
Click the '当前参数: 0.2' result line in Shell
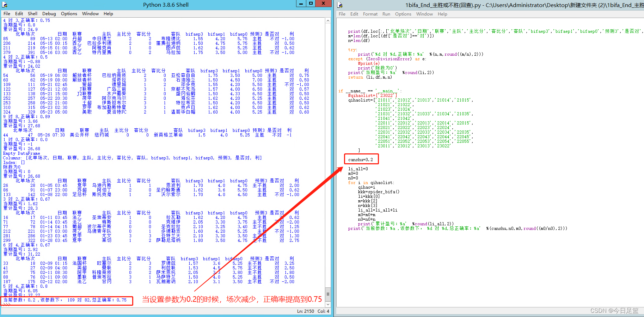(x=65, y=300)
